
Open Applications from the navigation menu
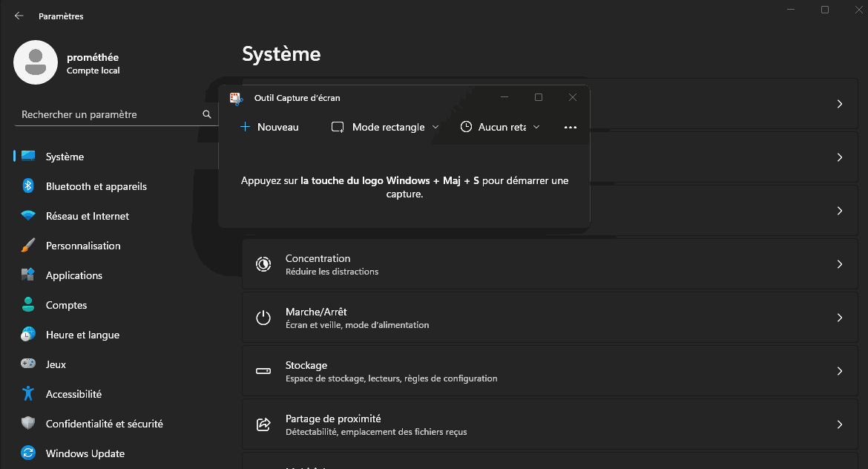(74, 275)
